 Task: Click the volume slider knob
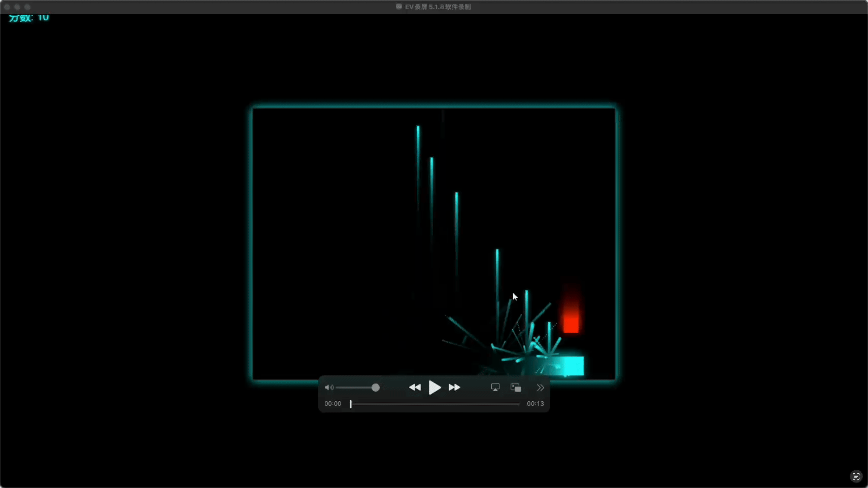click(376, 388)
